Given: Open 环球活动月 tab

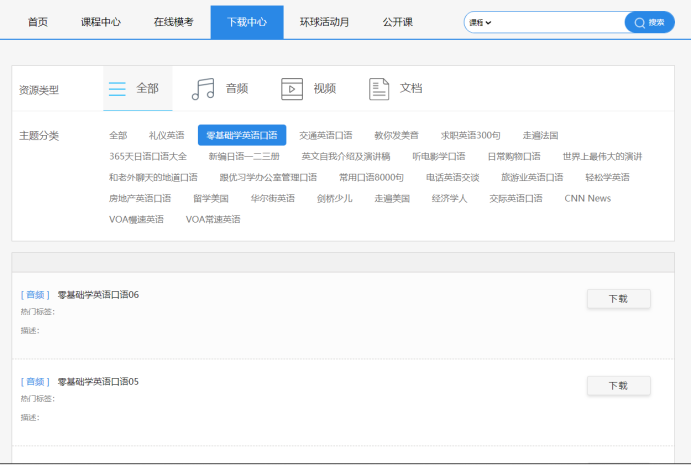Looking at the screenshot, I should (324, 22).
